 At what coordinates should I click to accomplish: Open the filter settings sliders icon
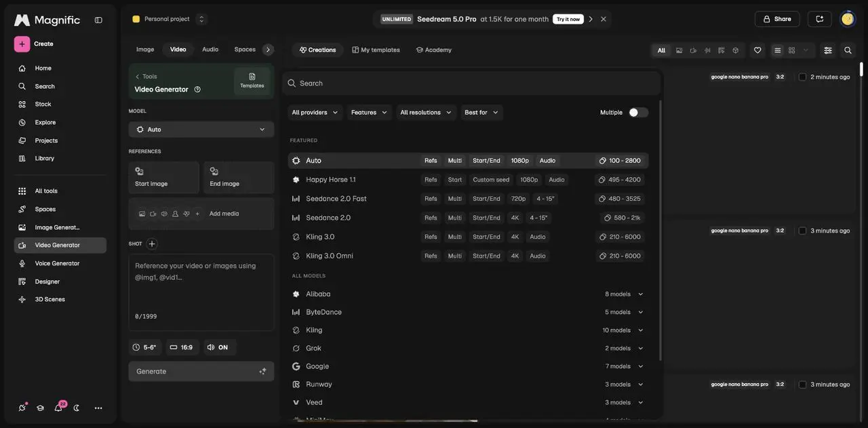click(828, 50)
